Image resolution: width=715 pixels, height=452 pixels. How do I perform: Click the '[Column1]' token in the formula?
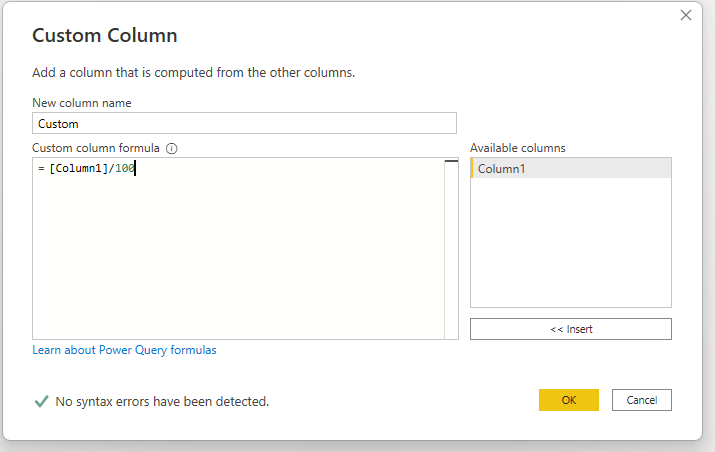tap(79, 168)
